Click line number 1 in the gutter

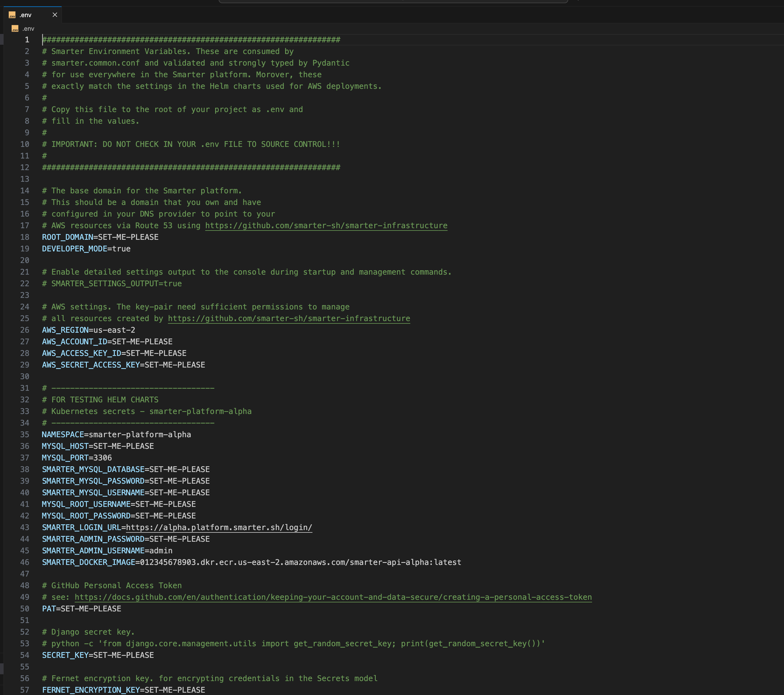pyautogui.click(x=27, y=40)
